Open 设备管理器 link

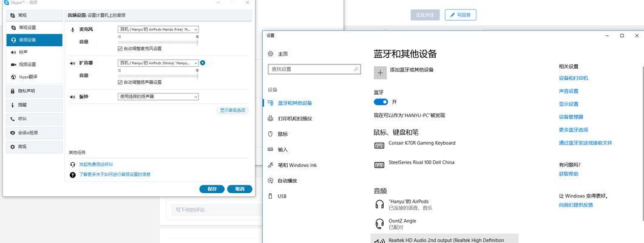[x=571, y=117]
